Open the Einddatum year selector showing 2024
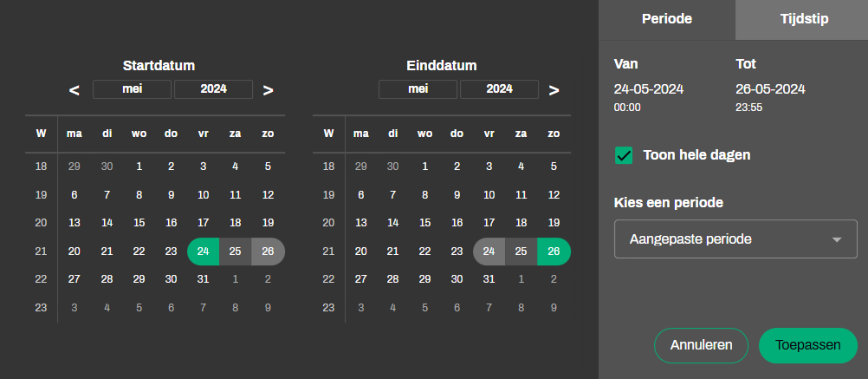Image resolution: width=868 pixels, height=379 pixels. click(x=499, y=89)
